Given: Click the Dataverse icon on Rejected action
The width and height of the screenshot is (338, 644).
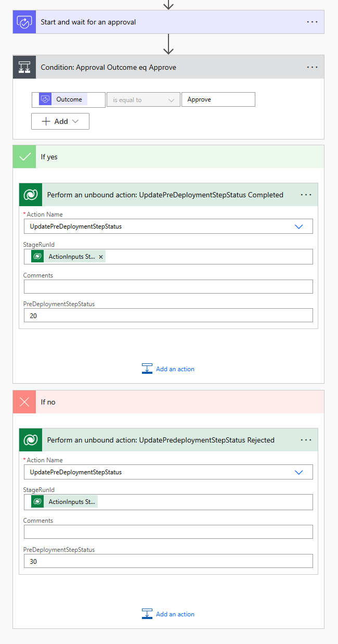Looking at the screenshot, I should point(31,440).
